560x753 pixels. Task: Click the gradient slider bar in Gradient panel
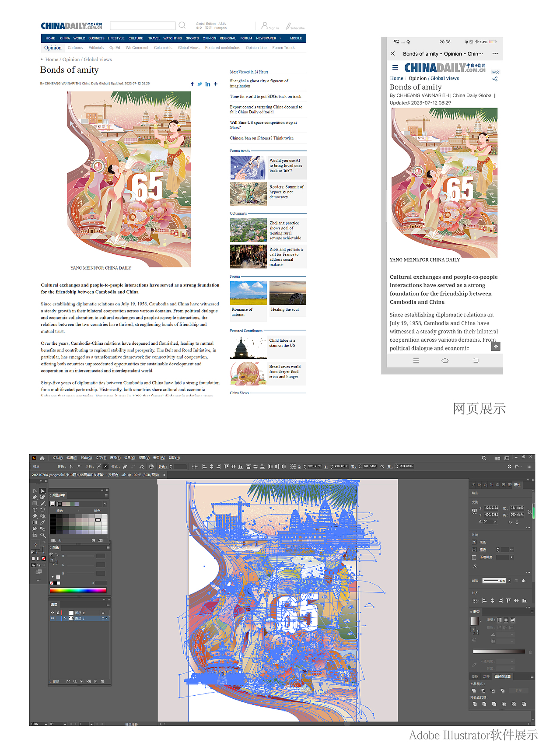(499, 651)
